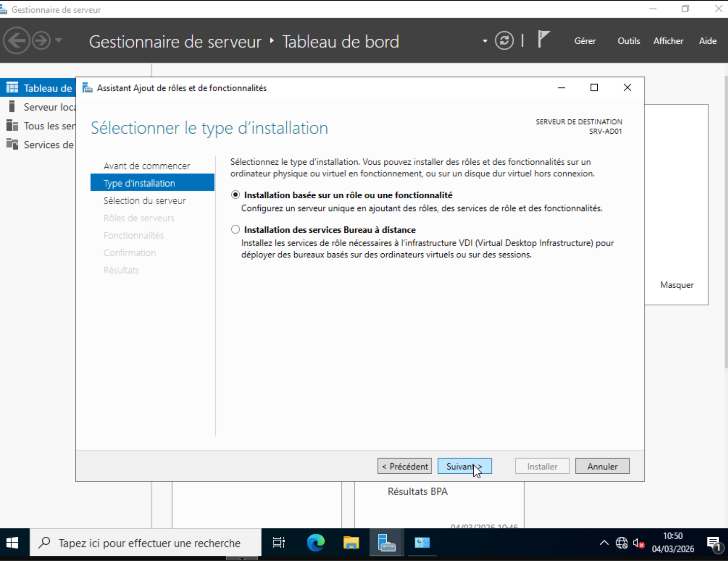Go to Sélection du serveur step

point(144,201)
